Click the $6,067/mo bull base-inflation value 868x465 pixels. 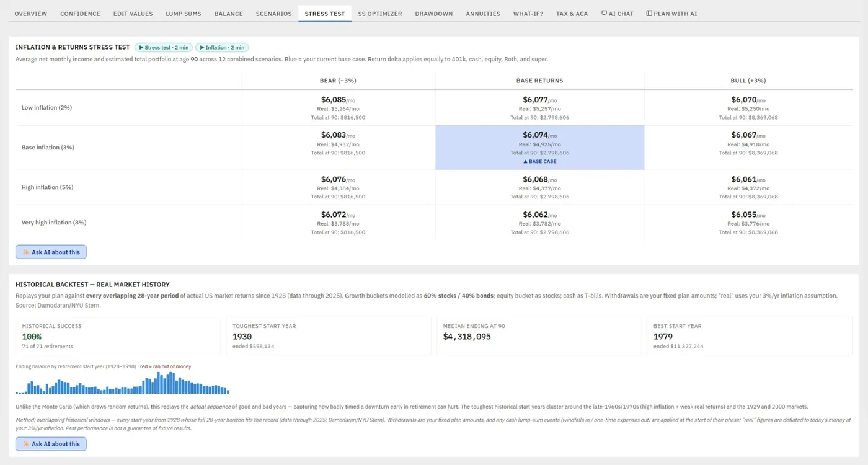click(748, 135)
